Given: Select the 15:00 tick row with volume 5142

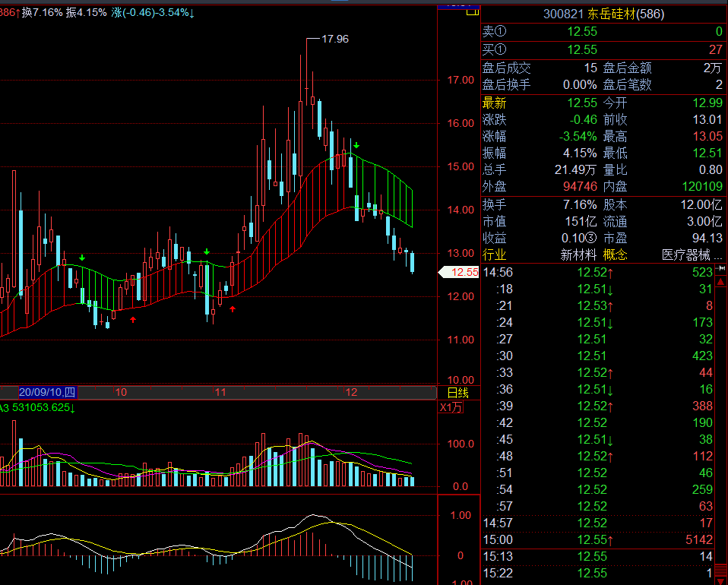Looking at the screenshot, I should tap(597, 539).
